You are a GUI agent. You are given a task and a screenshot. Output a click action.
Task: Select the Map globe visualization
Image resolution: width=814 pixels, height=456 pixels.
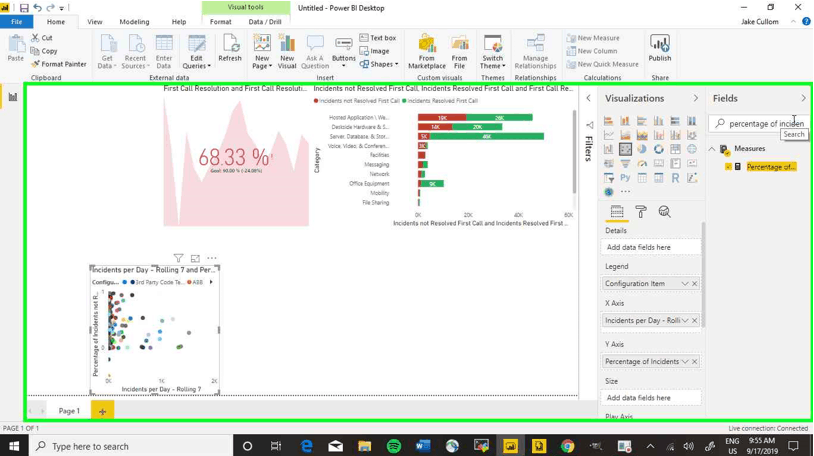pyautogui.click(x=691, y=149)
